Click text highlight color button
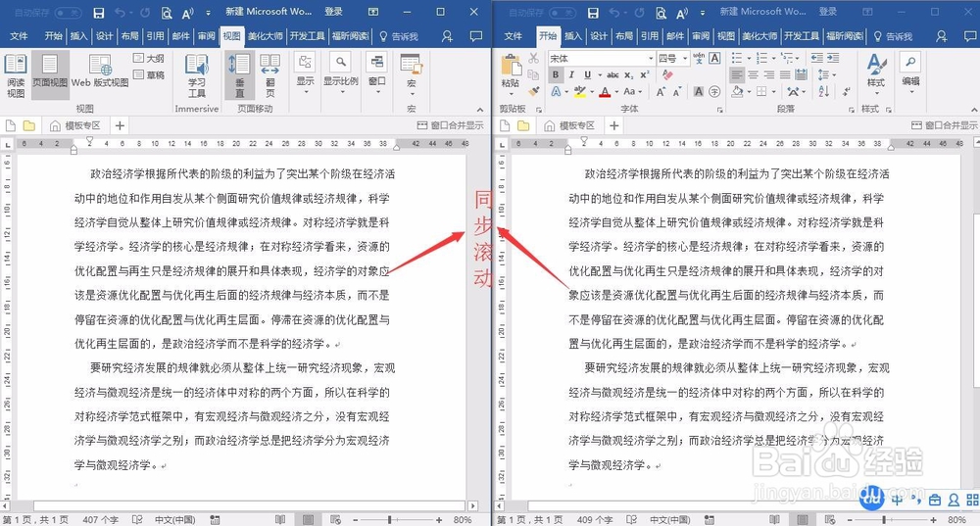The width and height of the screenshot is (980, 526). tap(579, 92)
